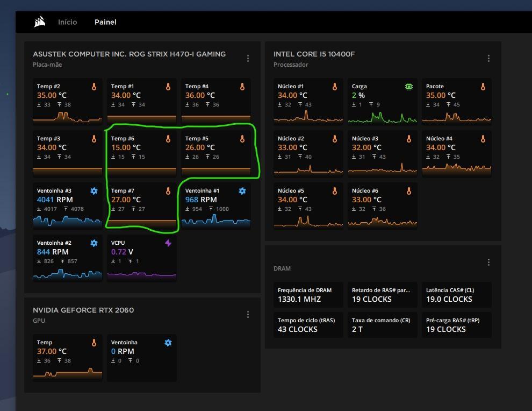Select the Latência CAS# (CL) tile

coord(457,295)
